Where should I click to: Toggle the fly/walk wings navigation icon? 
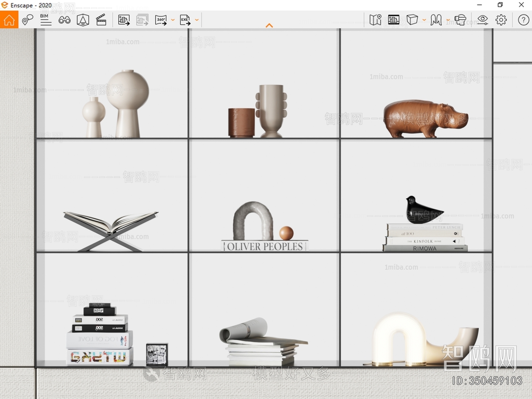coord(436,20)
